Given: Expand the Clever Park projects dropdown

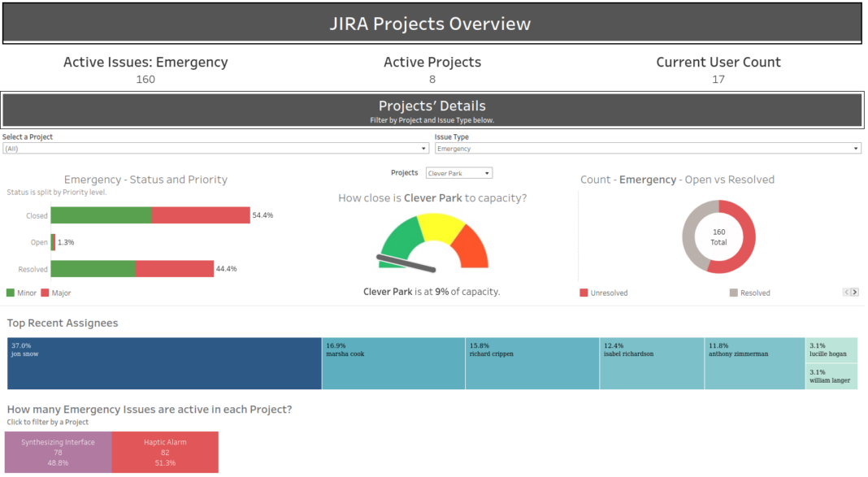Looking at the screenshot, I should pos(458,173).
